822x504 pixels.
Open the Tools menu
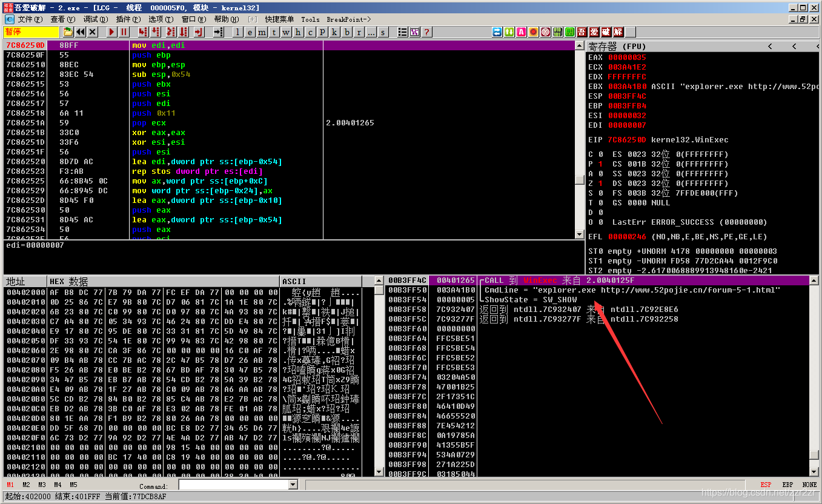[310, 19]
